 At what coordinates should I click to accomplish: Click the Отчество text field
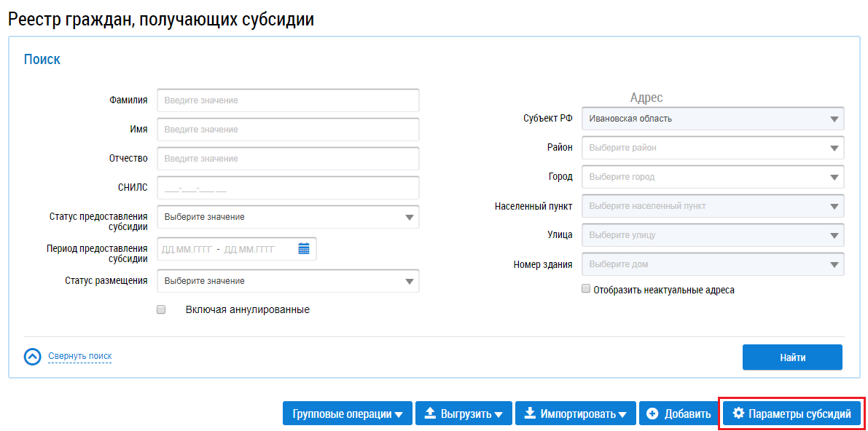288,159
